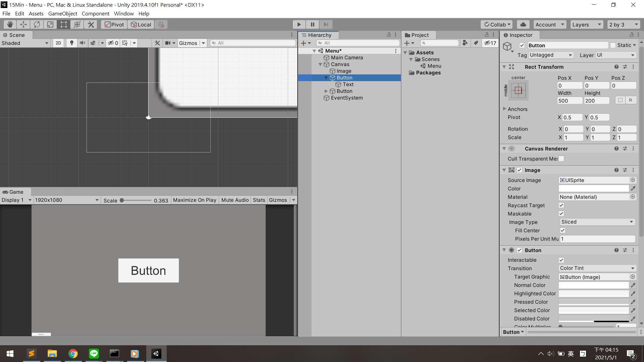This screenshot has width=644, height=362.
Task: Expand the Anchors section
Action: (x=504, y=109)
